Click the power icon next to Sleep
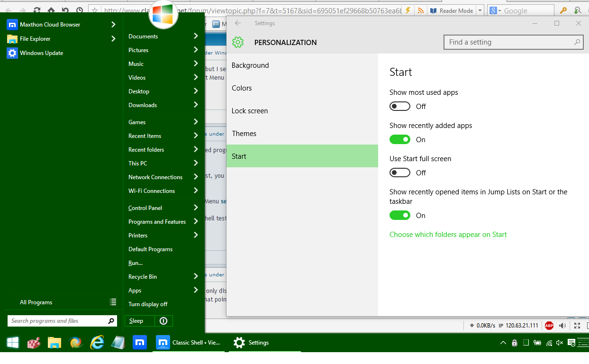The image size is (589, 364). coord(163,321)
